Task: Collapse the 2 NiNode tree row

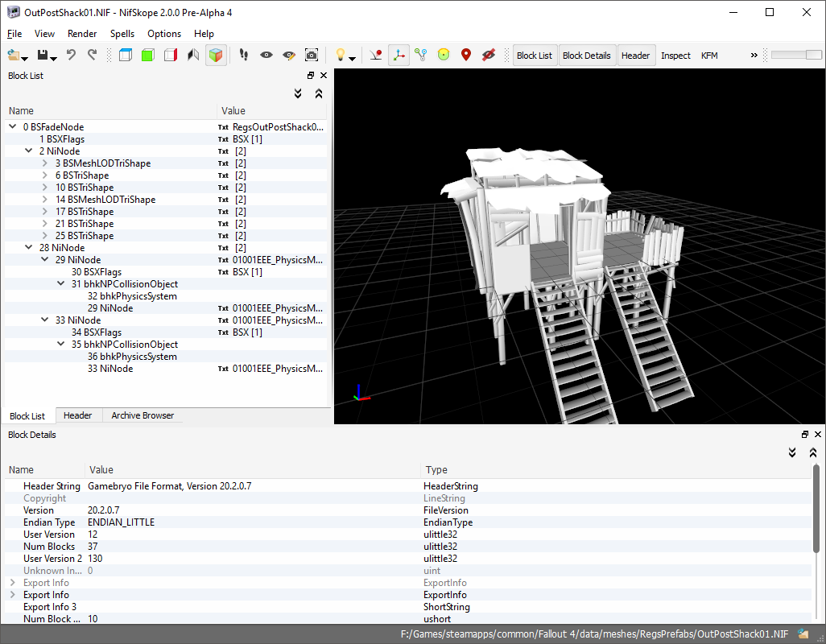Action: [x=29, y=151]
